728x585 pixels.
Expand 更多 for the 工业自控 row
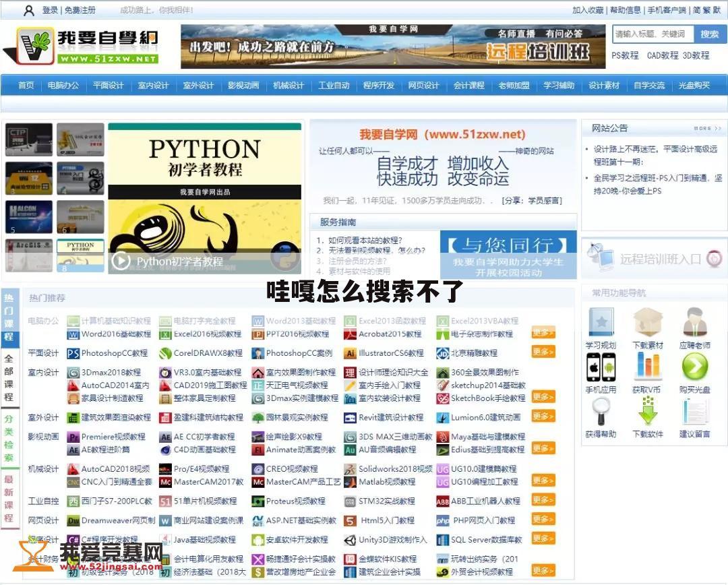pyautogui.click(x=543, y=500)
